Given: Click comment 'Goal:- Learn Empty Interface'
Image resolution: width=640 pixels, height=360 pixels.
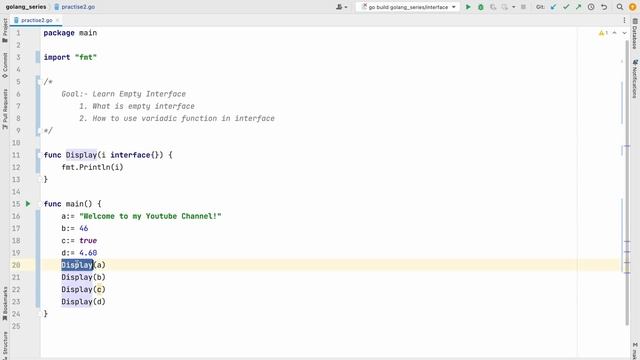Looking at the screenshot, I should point(124,94).
